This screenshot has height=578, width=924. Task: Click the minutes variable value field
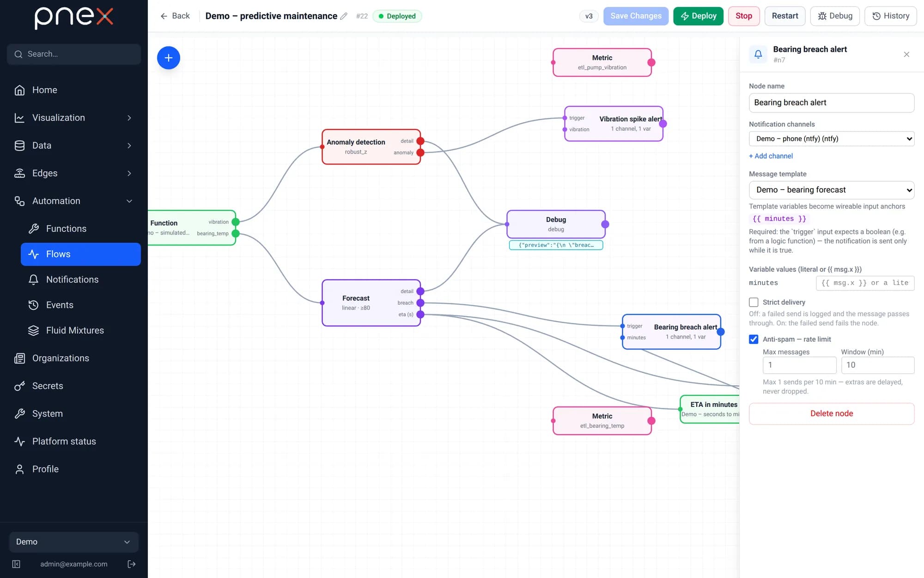pyautogui.click(x=865, y=283)
